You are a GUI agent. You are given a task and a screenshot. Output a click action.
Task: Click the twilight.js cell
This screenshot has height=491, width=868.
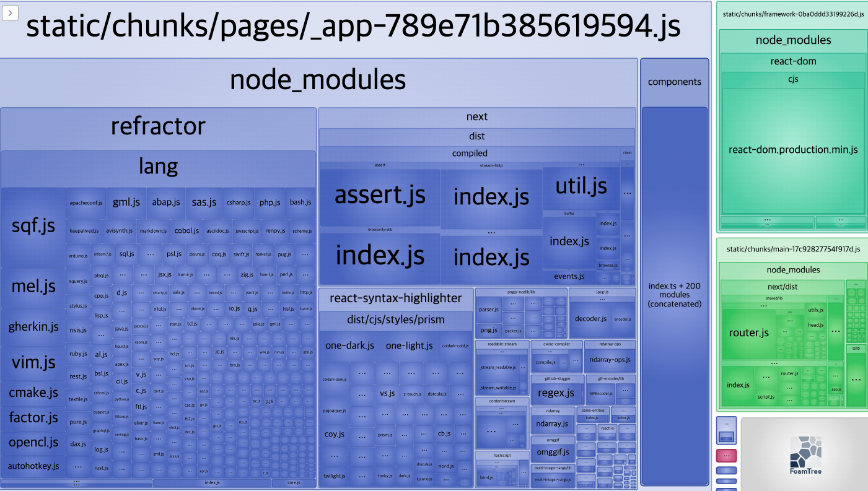pos(335,476)
